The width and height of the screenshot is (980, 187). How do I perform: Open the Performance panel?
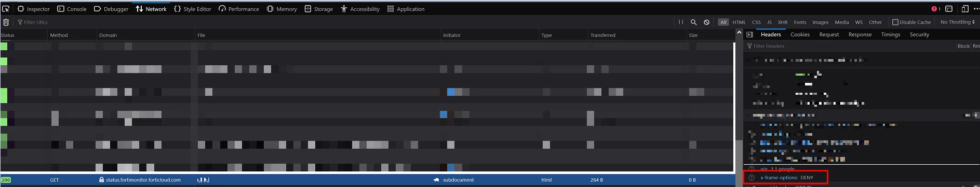click(239, 9)
